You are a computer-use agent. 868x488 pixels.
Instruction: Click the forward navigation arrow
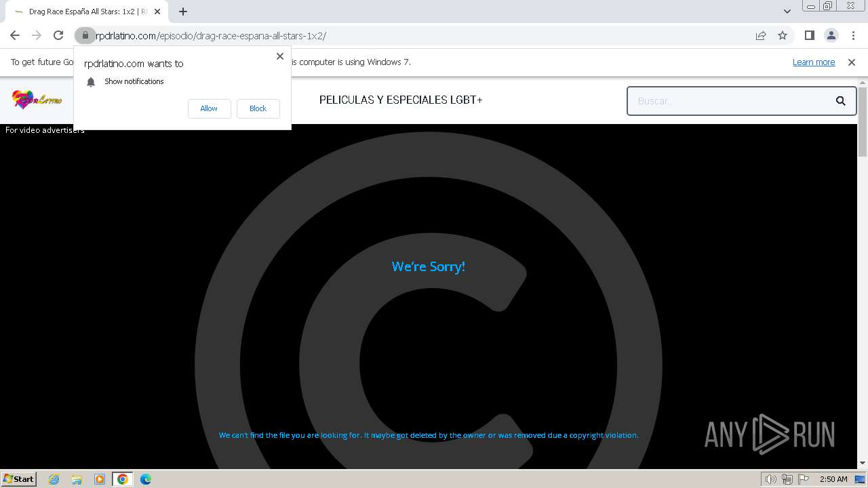tap(37, 35)
